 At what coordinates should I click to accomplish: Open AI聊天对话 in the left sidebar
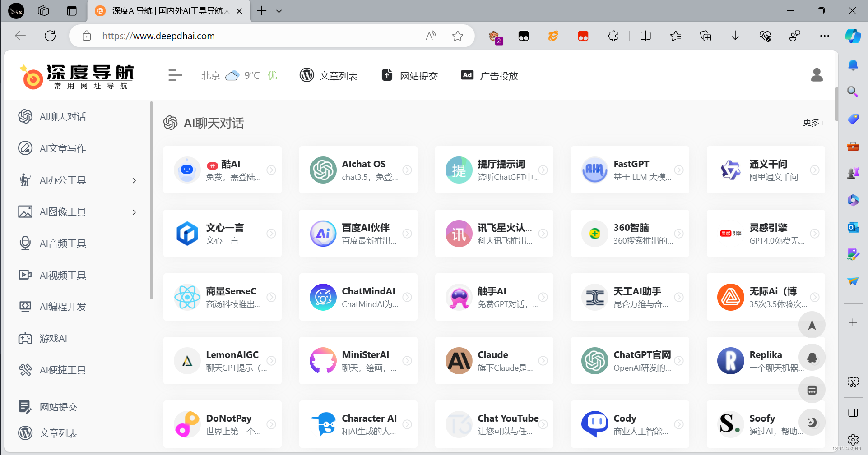(x=63, y=117)
